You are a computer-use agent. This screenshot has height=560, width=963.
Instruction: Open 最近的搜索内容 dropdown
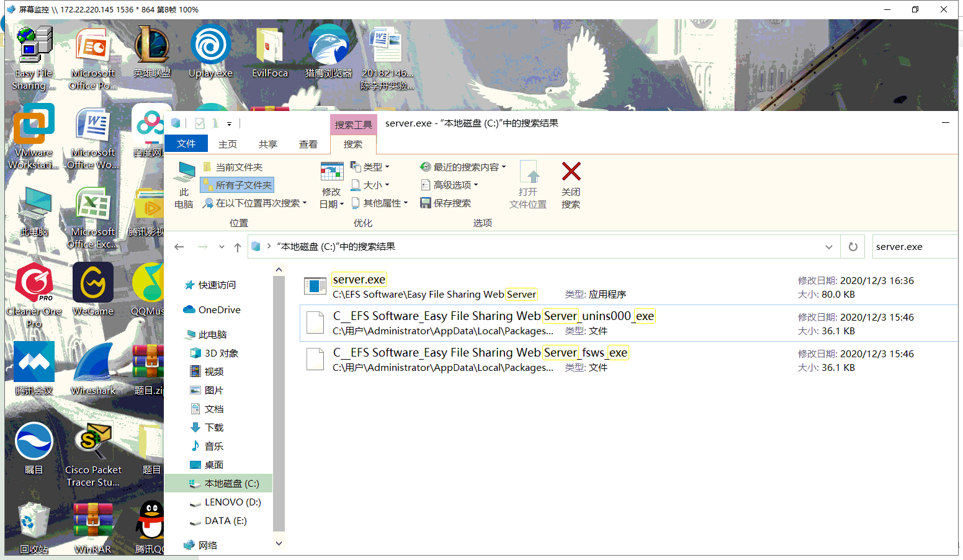[463, 167]
